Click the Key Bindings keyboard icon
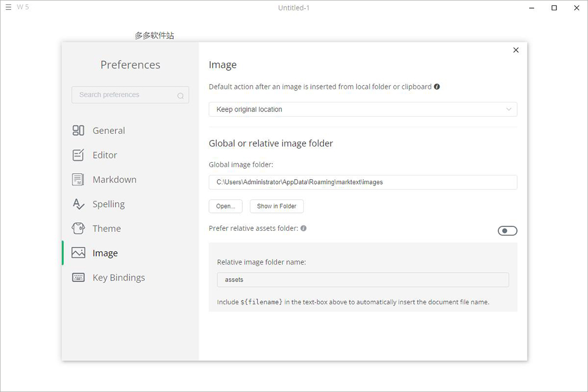Image resolution: width=588 pixels, height=392 pixels. click(78, 278)
